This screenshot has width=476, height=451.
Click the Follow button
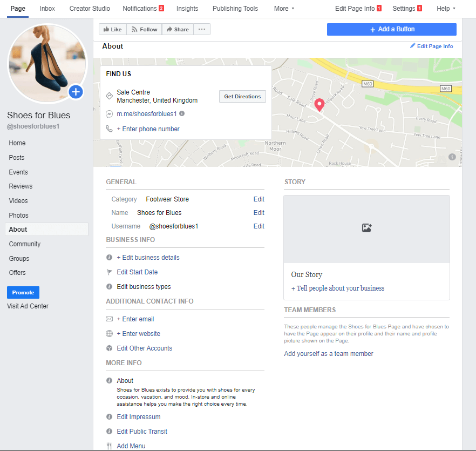(144, 29)
